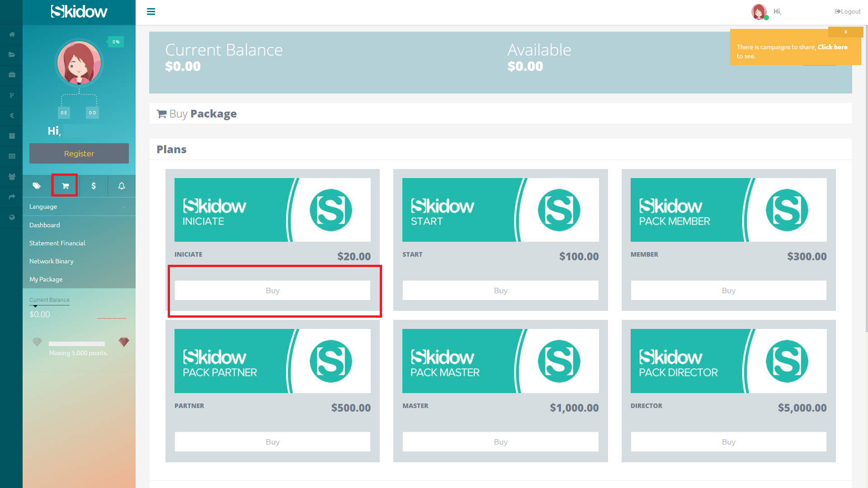This screenshot has height=488, width=868.
Task: Click the Skidow START plan banner
Action: pyautogui.click(x=500, y=210)
